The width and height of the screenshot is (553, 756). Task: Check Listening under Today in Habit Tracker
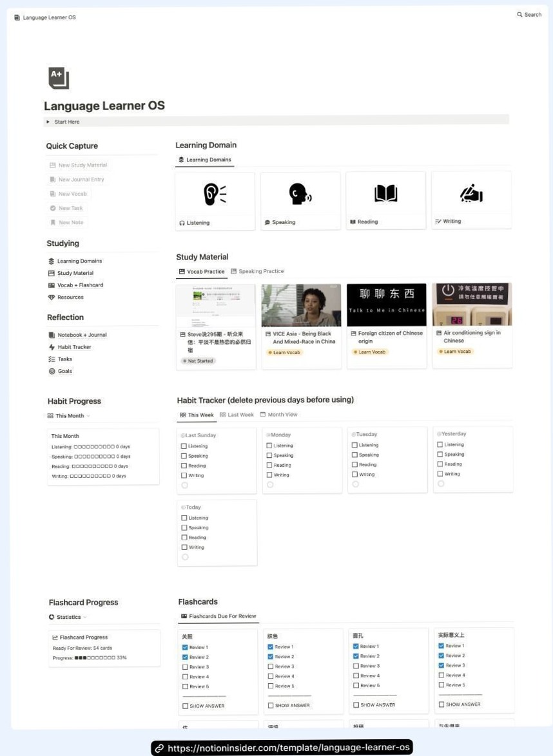(x=186, y=517)
